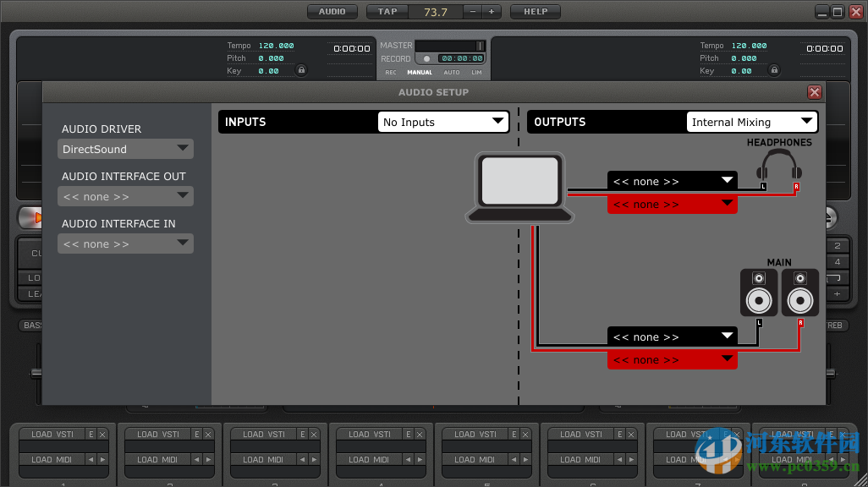868x487 pixels.
Task: Click the left main speaker icon
Action: (759, 293)
